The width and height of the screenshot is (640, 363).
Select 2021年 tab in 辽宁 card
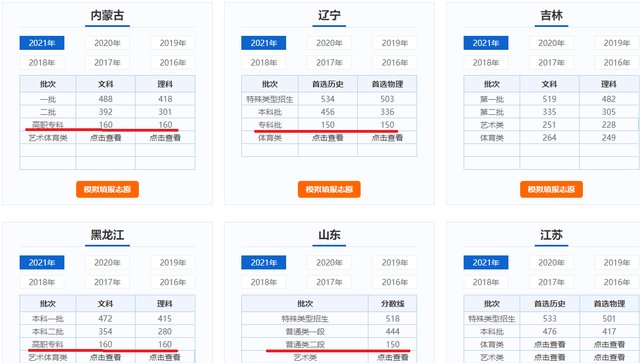coord(264,43)
